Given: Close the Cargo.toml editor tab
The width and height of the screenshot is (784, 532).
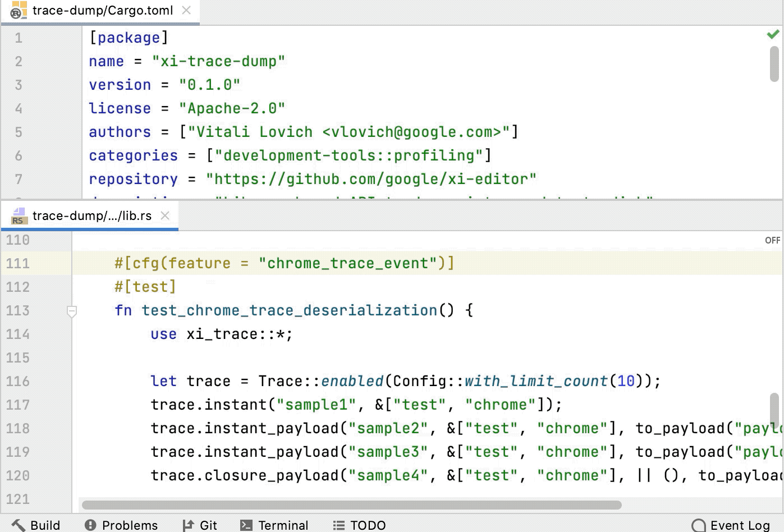Looking at the screenshot, I should pyautogui.click(x=185, y=10).
